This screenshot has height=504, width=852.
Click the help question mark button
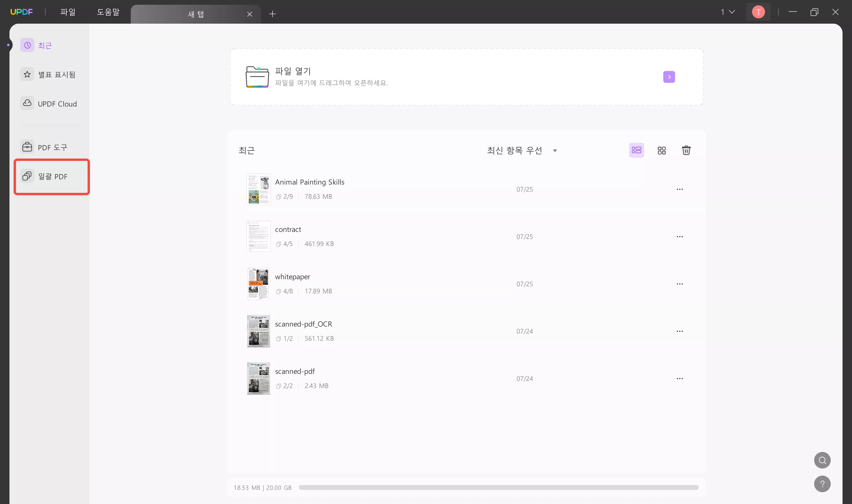click(822, 484)
